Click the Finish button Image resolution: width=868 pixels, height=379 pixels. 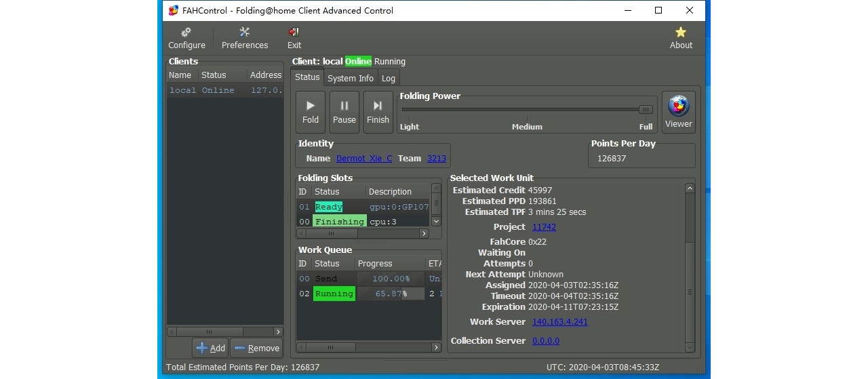tap(378, 112)
